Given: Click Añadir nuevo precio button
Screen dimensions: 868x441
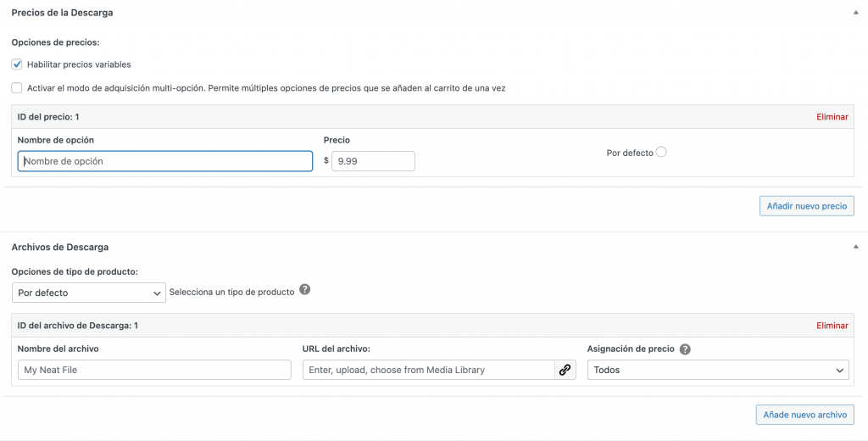Looking at the screenshot, I should click(x=807, y=206).
